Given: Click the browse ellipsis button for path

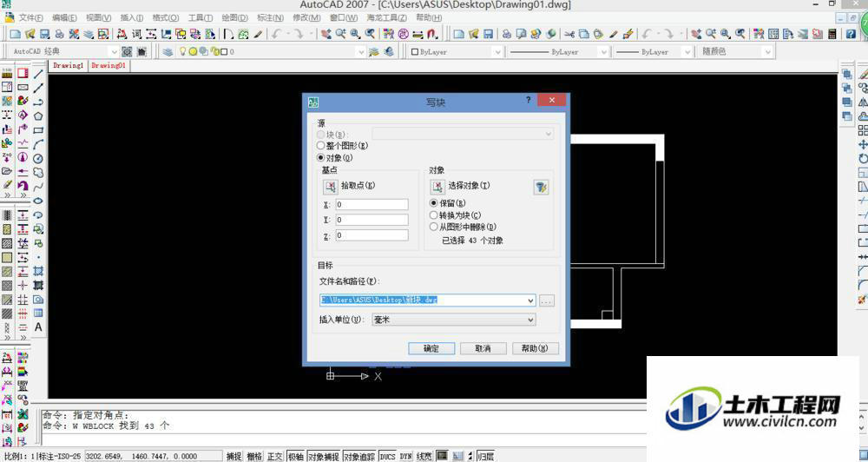Looking at the screenshot, I should pyautogui.click(x=546, y=300).
